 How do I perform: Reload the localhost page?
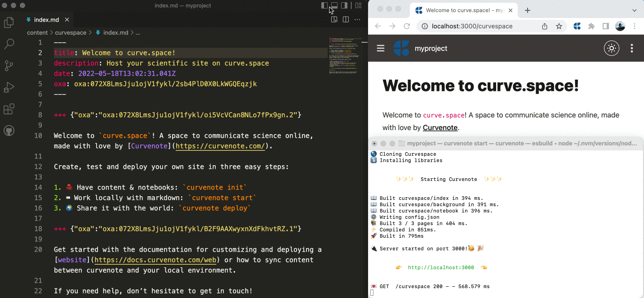click(x=407, y=26)
